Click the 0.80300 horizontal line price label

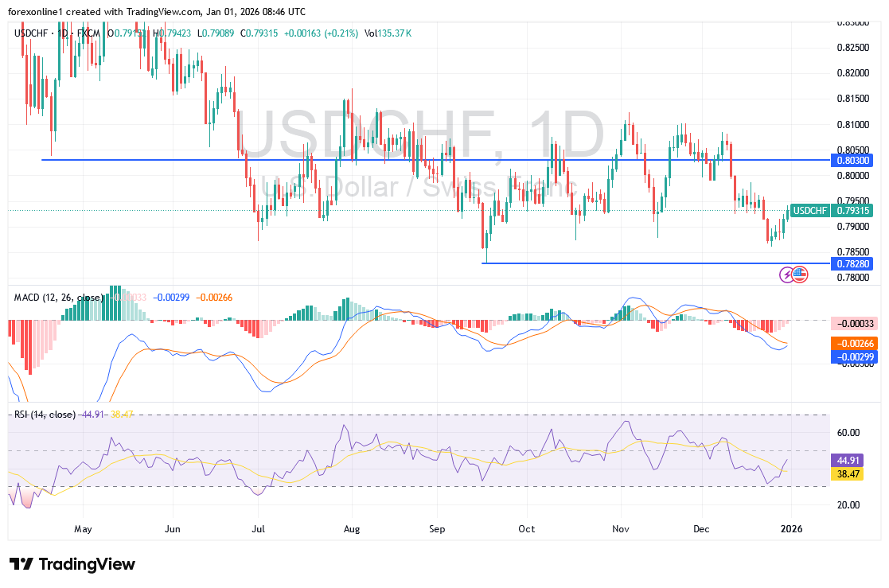click(852, 160)
